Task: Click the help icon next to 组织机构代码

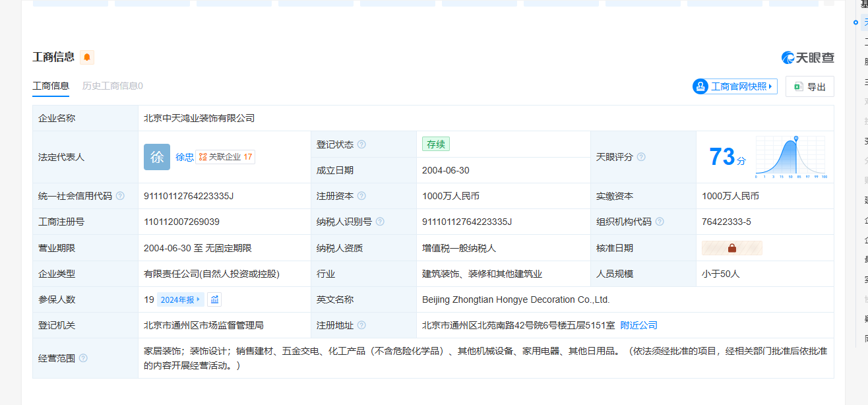Action: pyautogui.click(x=660, y=222)
